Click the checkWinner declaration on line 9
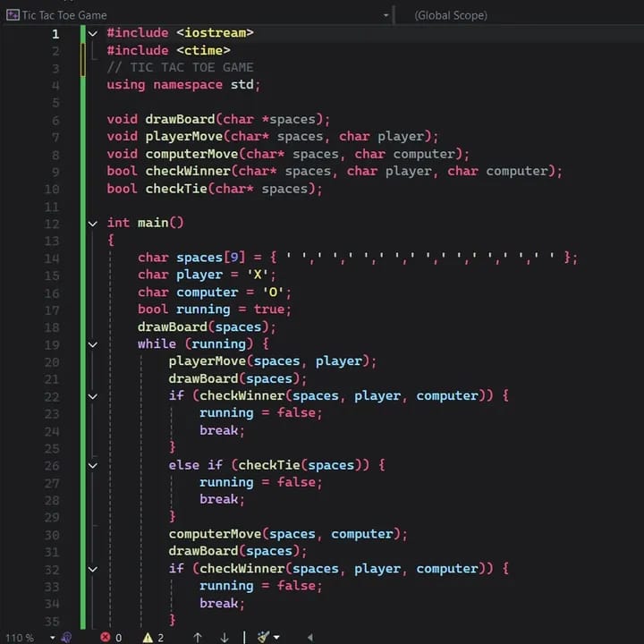644x644 pixels. [335, 172]
